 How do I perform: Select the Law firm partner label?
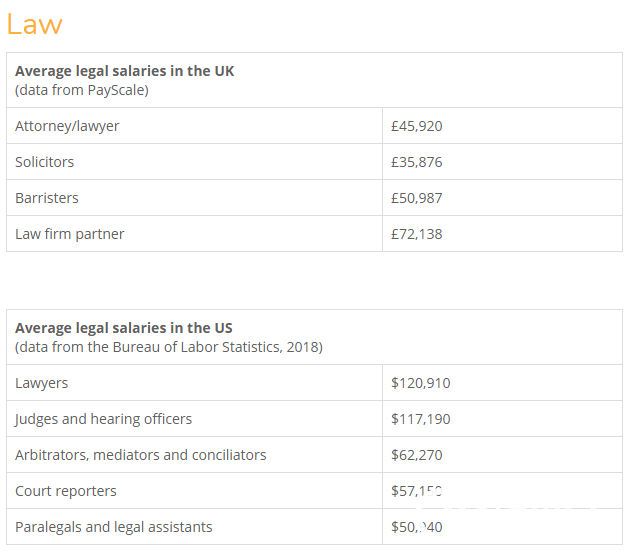click(70, 234)
